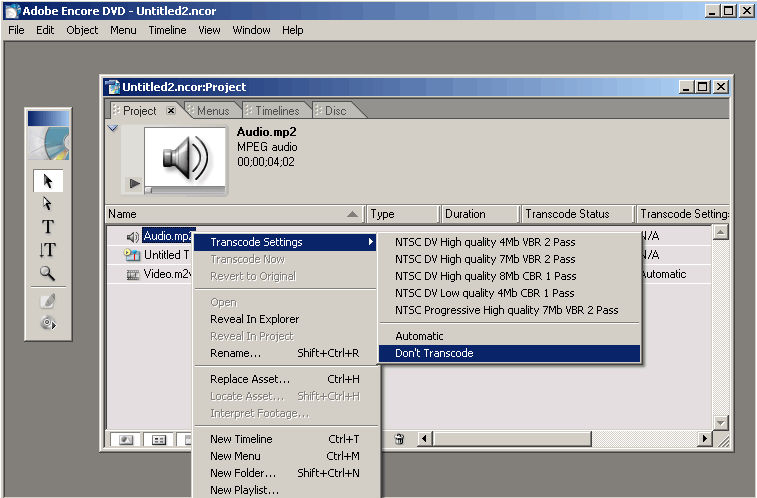757x498 pixels.
Task: Select Automatic transcode setting
Action: pyautogui.click(x=509, y=335)
